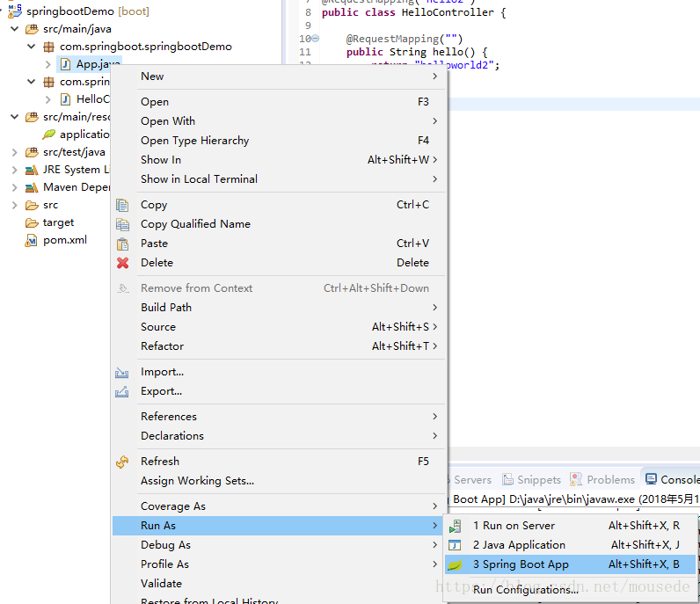Viewport: 700px width, 604px height.
Task: Switch to the Snippets tab
Action: click(x=538, y=480)
